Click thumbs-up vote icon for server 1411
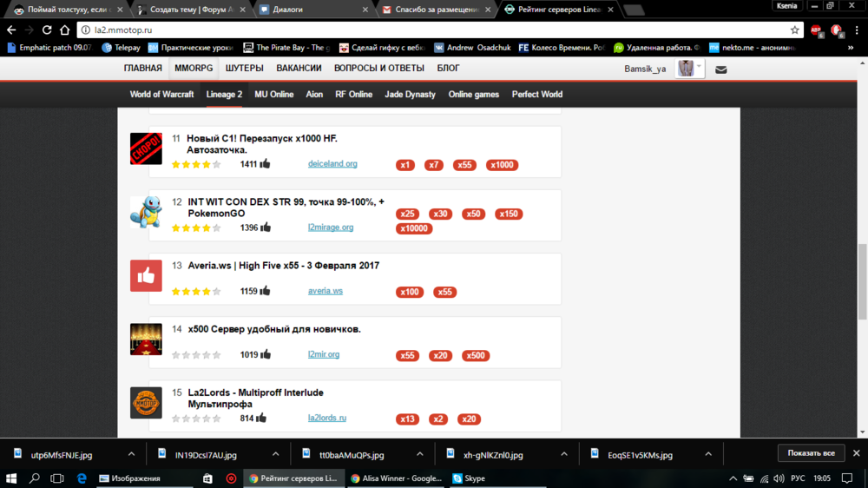 pos(265,163)
